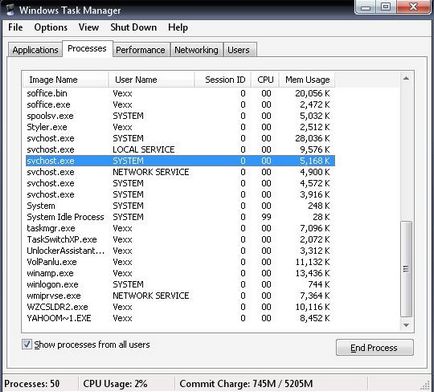Select the winamp.exe process row
The height and width of the screenshot is (392, 434).
click(x=180, y=273)
